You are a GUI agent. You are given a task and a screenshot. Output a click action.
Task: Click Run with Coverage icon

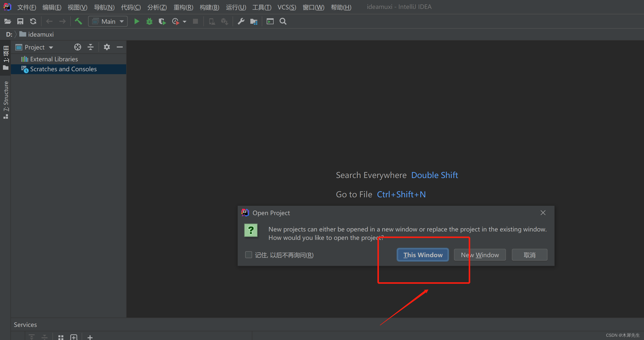(162, 22)
